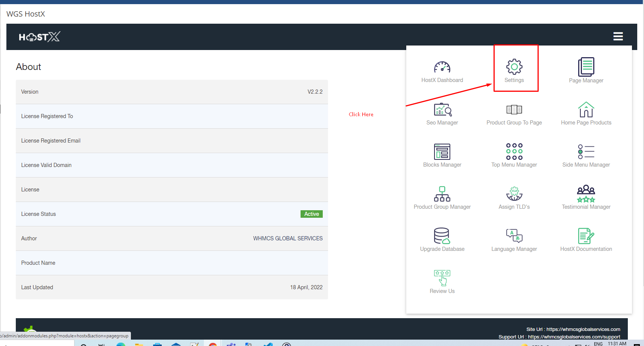Image resolution: width=644 pixels, height=346 pixels.
Task: Click the HostX logo in header
Action: (x=39, y=37)
